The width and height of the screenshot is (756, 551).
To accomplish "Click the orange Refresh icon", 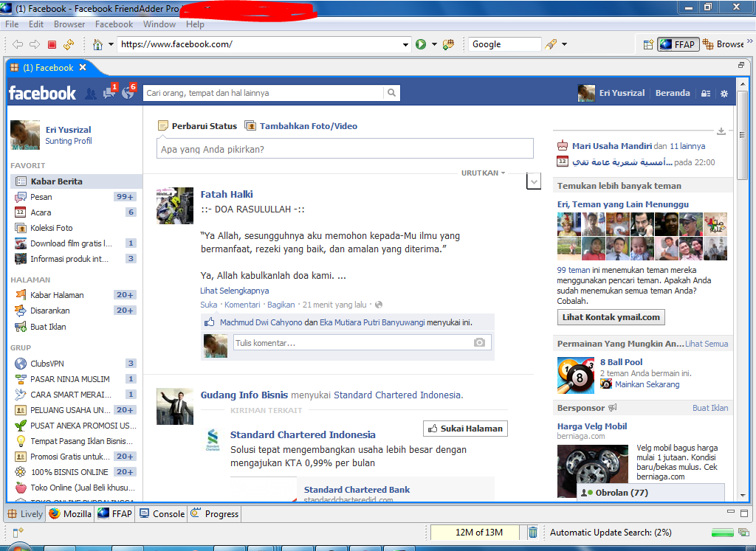I will click(69, 44).
